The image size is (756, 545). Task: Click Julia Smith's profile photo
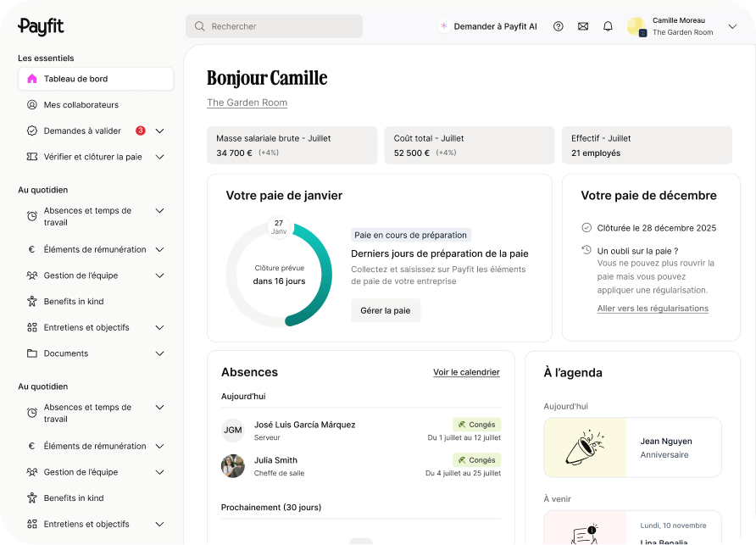pos(233,466)
